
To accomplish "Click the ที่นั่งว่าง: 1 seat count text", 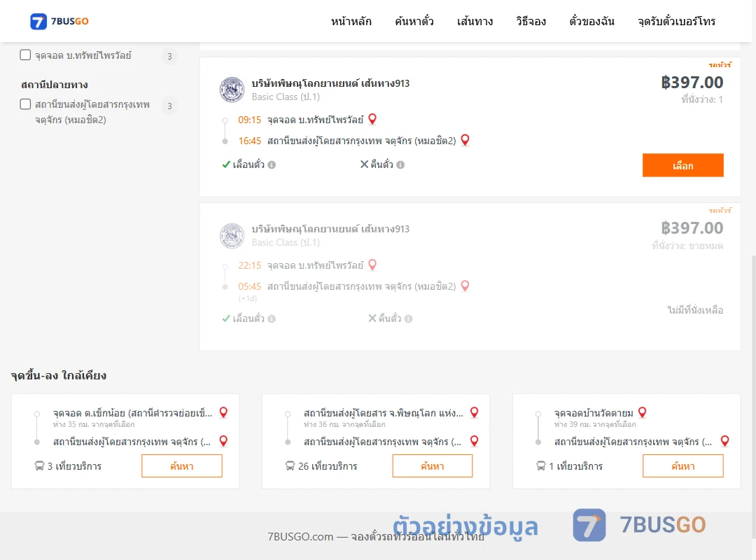I will 702,100.
